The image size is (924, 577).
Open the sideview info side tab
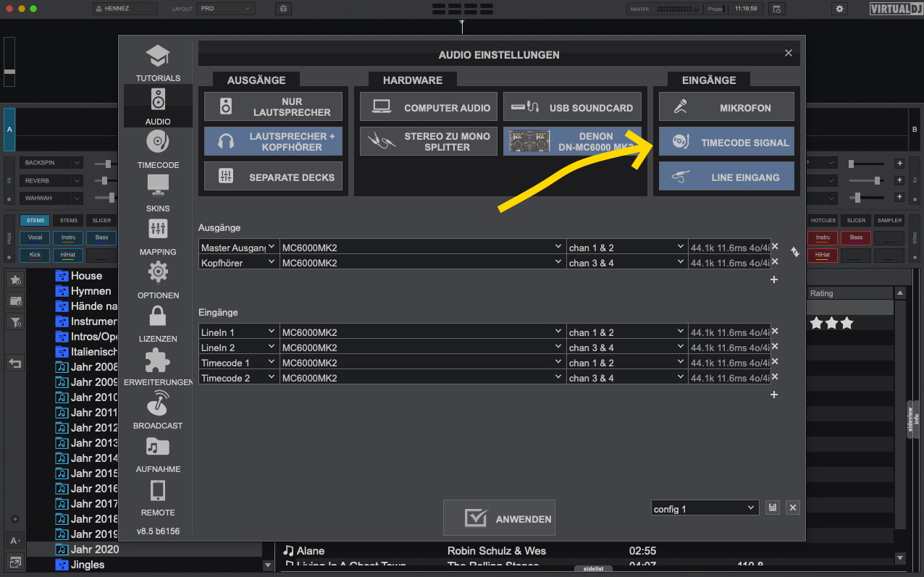tap(912, 418)
